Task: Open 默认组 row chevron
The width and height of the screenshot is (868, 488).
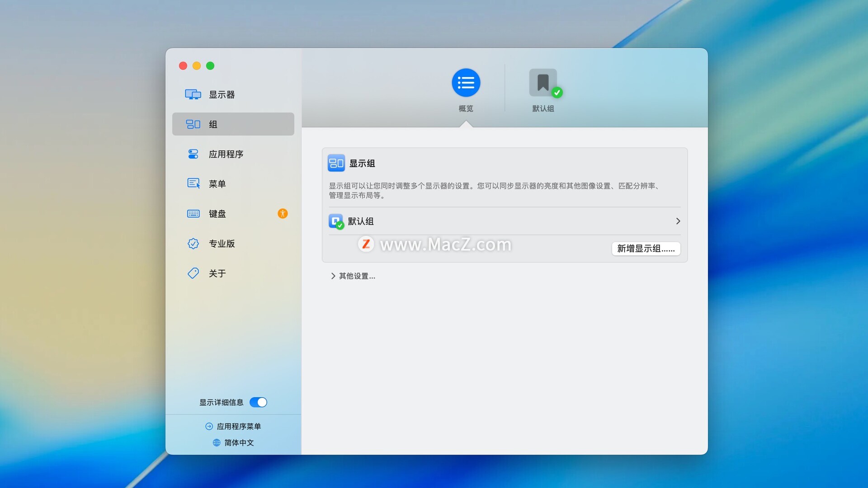Action: coord(678,221)
